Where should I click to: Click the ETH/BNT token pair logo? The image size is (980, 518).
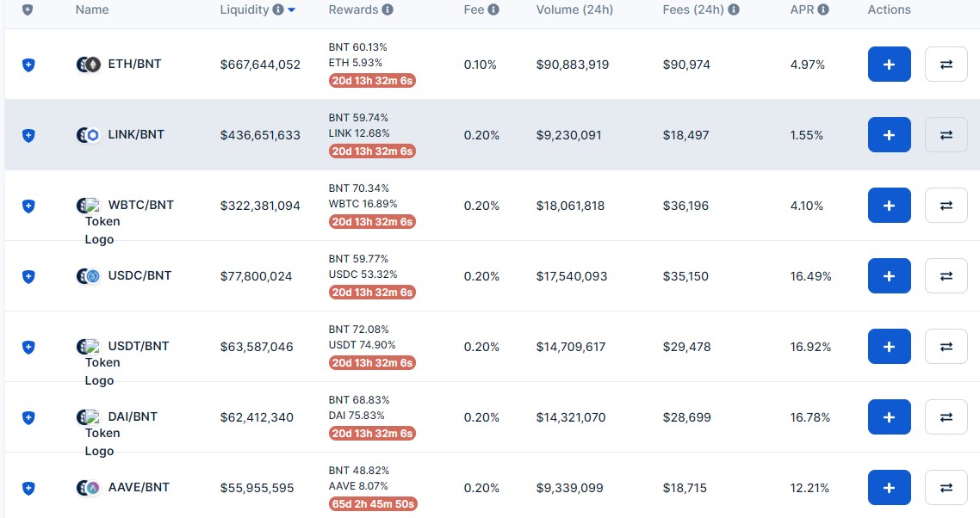click(88, 64)
